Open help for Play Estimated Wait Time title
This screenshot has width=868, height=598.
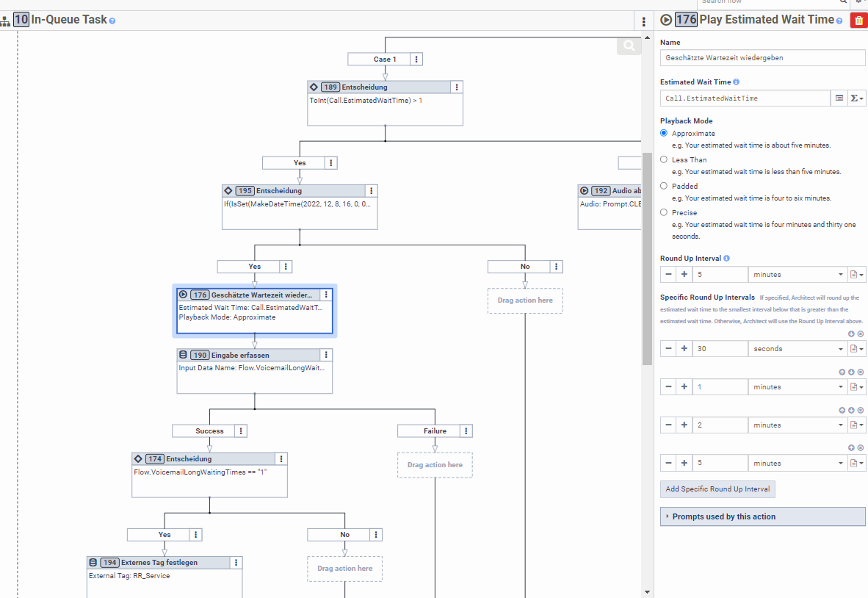pos(839,21)
